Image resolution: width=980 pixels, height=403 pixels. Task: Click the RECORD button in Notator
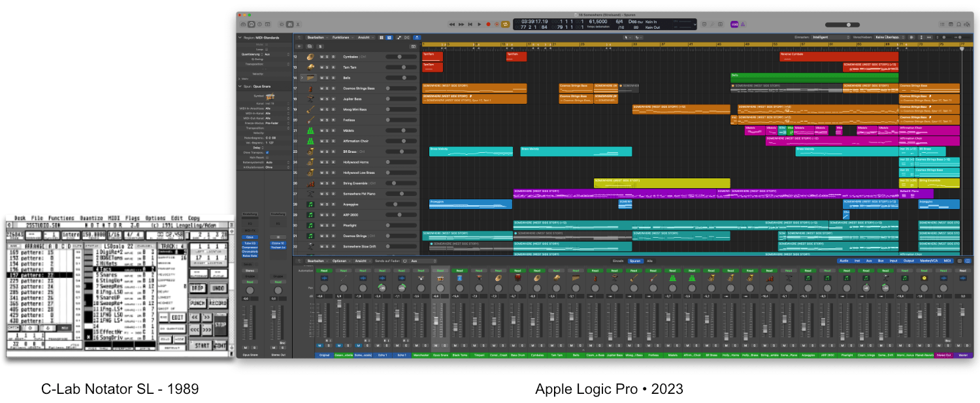coord(218,303)
